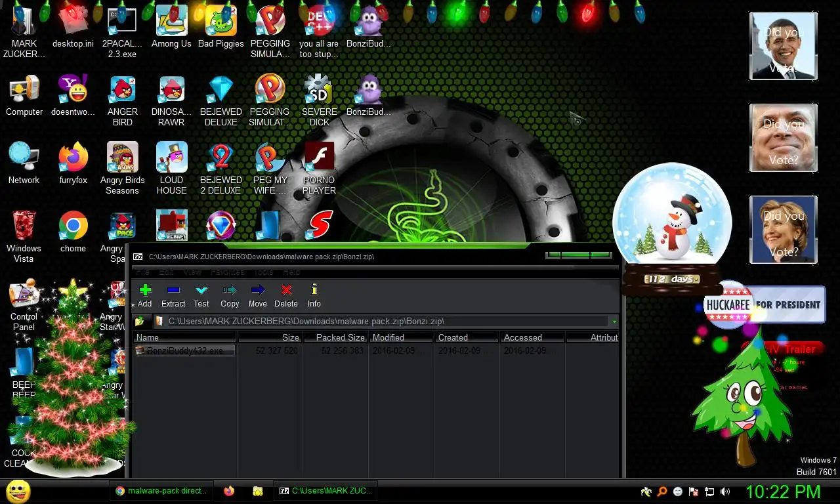Image resolution: width=840 pixels, height=504 pixels.
Task: Click the Extract toolbar icon
Action: point(173,295)
